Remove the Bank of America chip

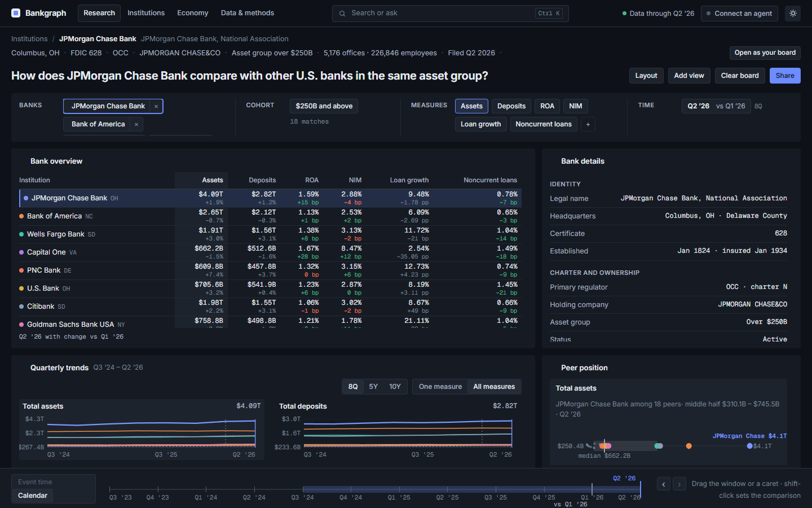click(x=136, y=124)
